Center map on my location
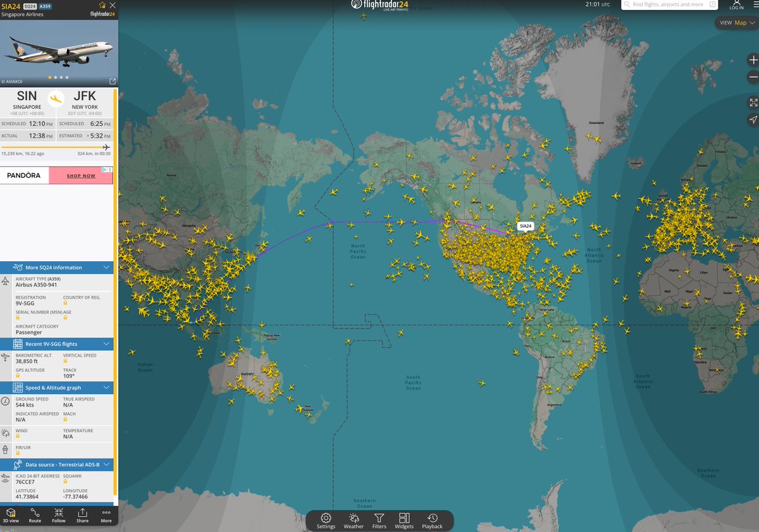 tap(753, 120)
